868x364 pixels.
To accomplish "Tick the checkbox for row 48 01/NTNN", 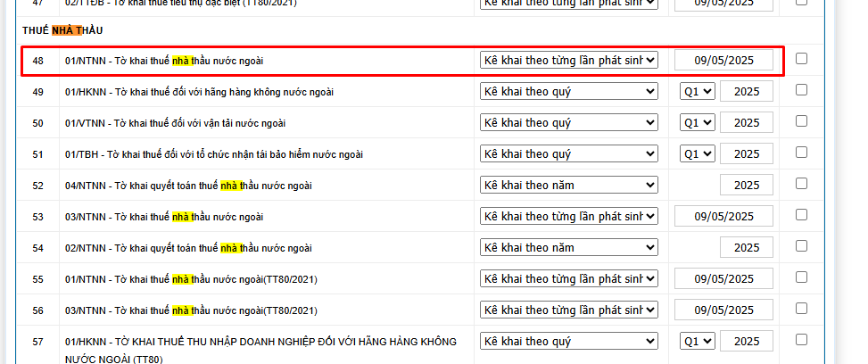I will (801, 59).
